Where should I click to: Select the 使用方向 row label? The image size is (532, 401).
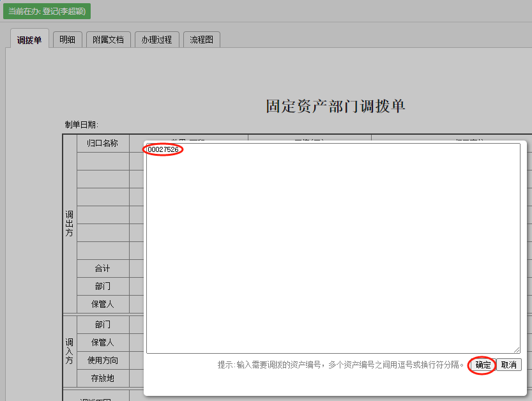(102, 360)
